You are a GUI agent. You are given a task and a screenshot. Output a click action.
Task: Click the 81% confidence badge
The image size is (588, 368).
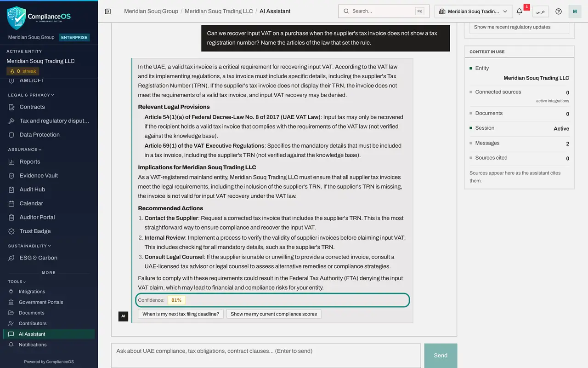click(x=176, y=300)
